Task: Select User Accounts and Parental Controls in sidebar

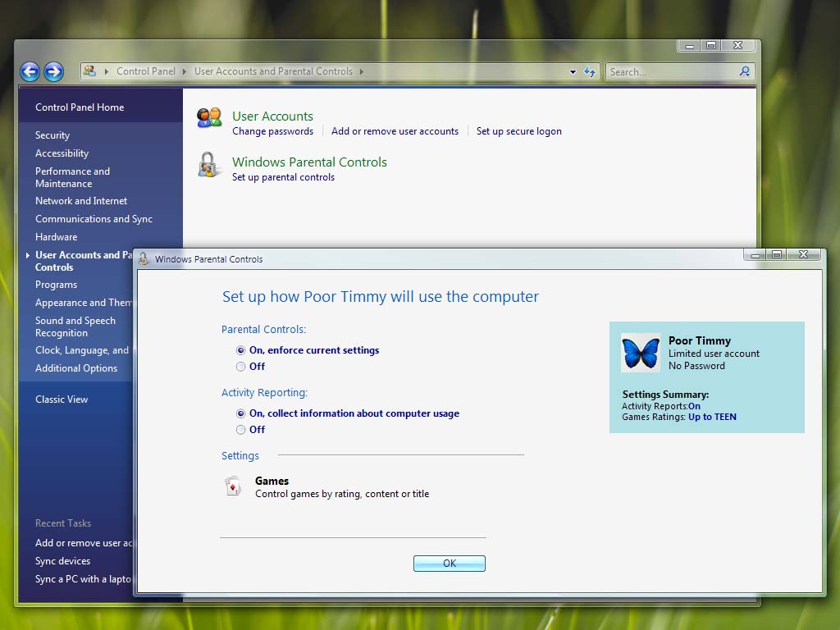Action: click(84, 261)
